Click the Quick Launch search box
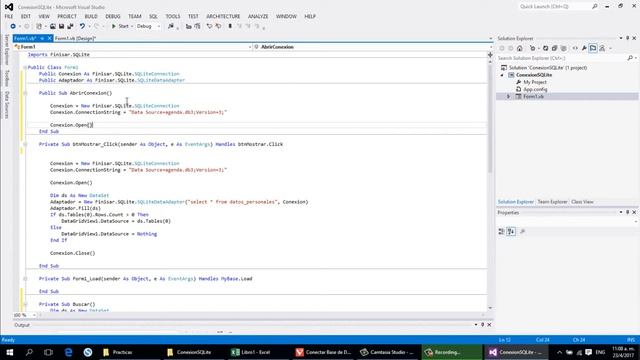The height and width of the screenshot is (360, 640). [559, 7]
